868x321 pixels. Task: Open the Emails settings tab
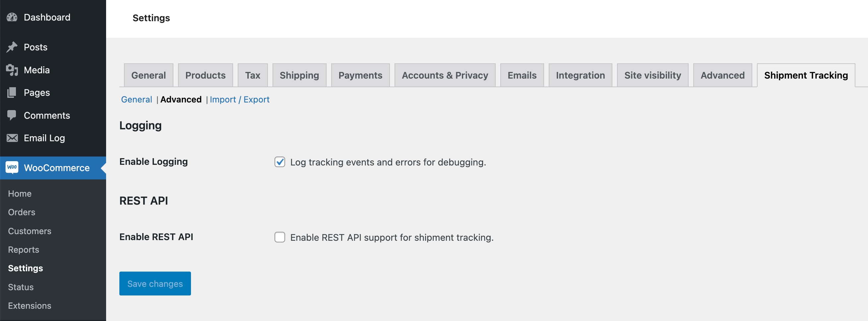coord(522,75)
